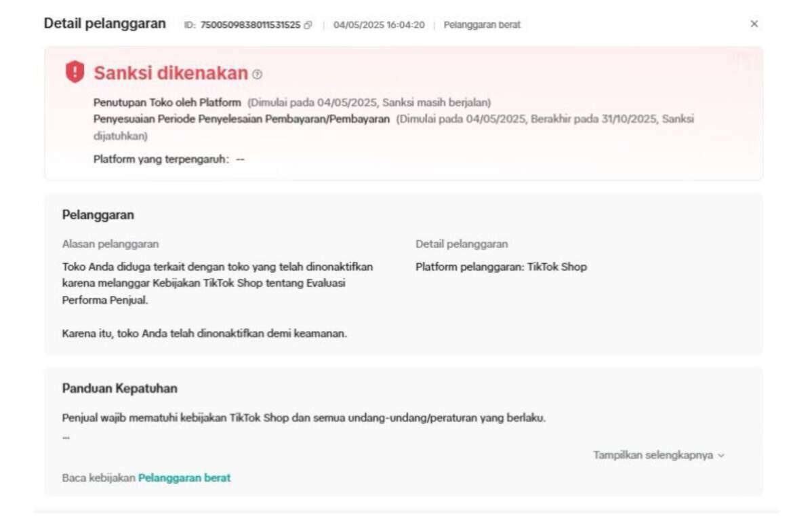Click the Pelanggaran section heading
This screenshot has height=525, width=812.
(98, 215)
